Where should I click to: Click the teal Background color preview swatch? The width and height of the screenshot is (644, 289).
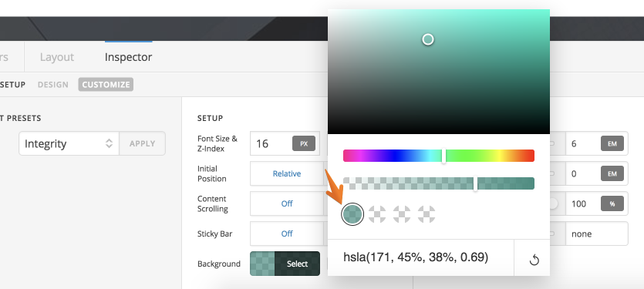point(262,264)
